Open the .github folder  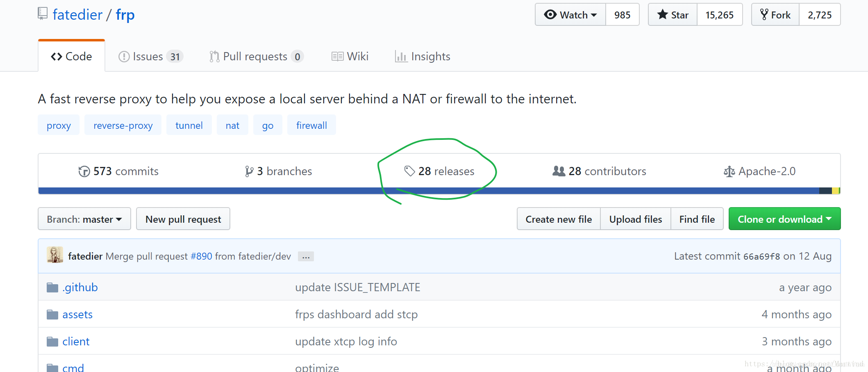(80, 287)
